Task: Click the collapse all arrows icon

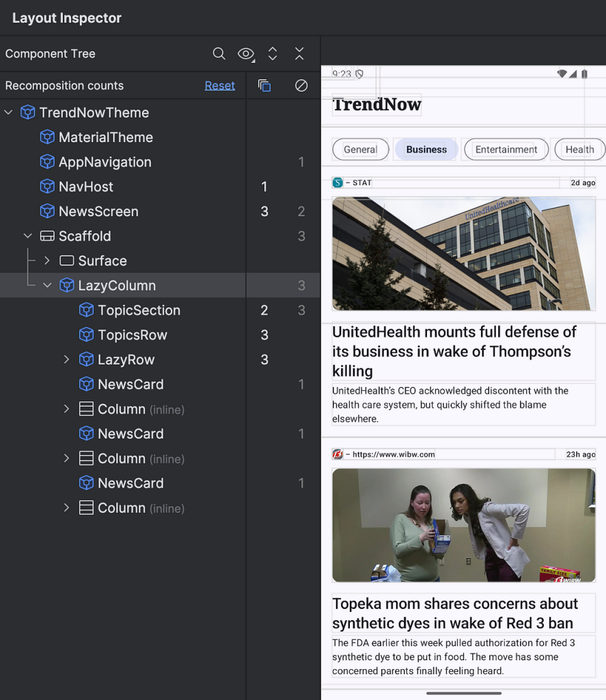Action: pyautogui.click(x=299, y=54)
